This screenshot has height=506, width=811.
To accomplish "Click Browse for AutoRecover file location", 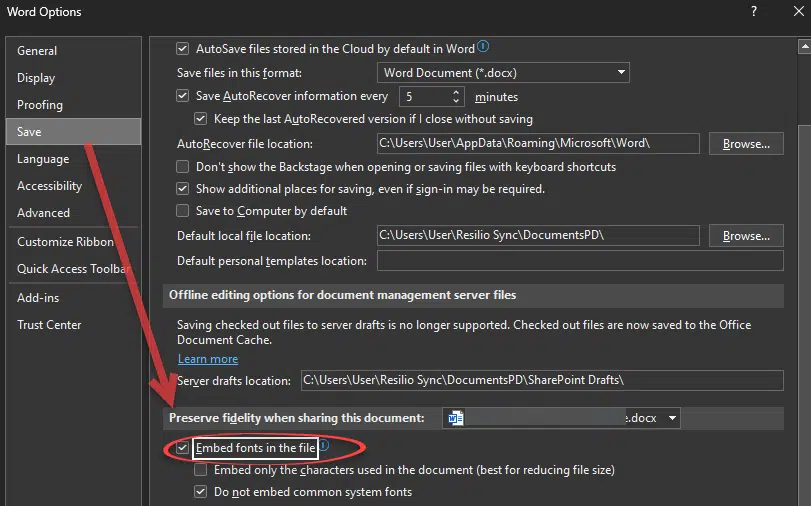I will tap(746, 144).
